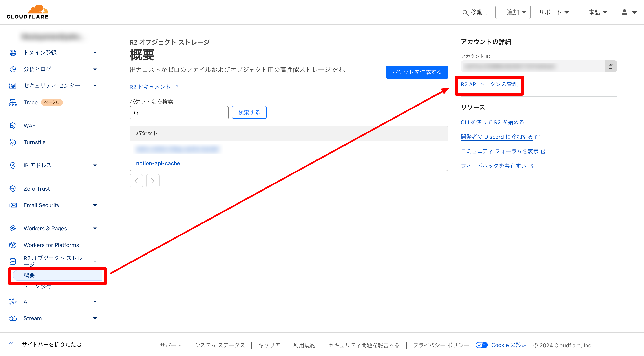Screen dimensions: 644x356
Task: Click the IP アドレス pin icon
Action: (x=13, y=166)
